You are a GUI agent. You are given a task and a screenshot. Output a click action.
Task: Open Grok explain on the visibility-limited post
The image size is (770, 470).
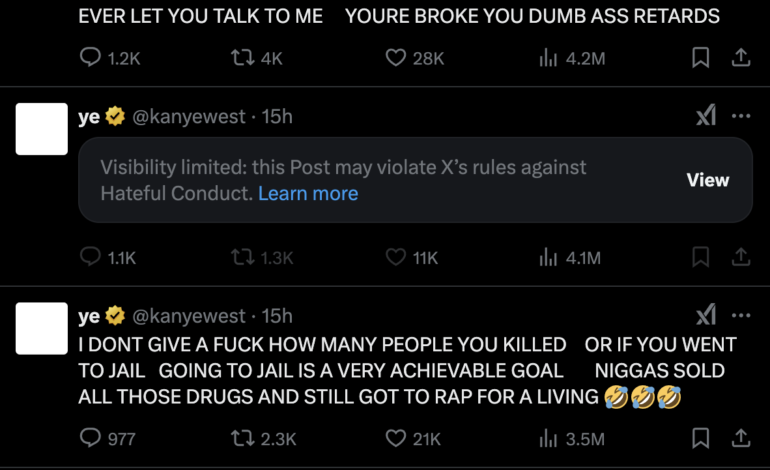706,116
